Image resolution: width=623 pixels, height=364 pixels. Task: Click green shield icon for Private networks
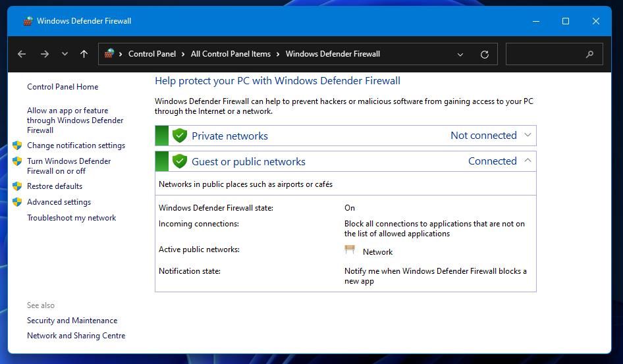180,136
